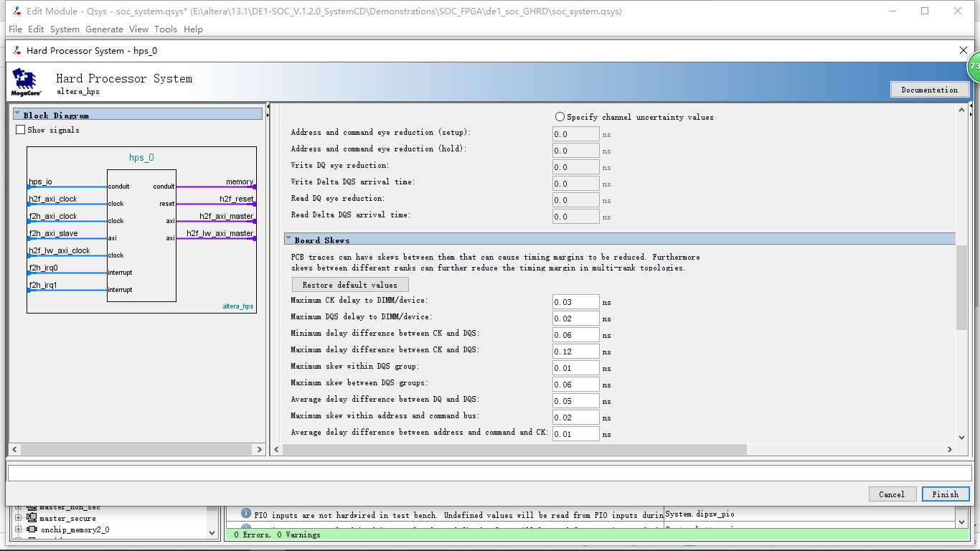Open the File menu
The image size is (980, 551).
coord(14,29)
